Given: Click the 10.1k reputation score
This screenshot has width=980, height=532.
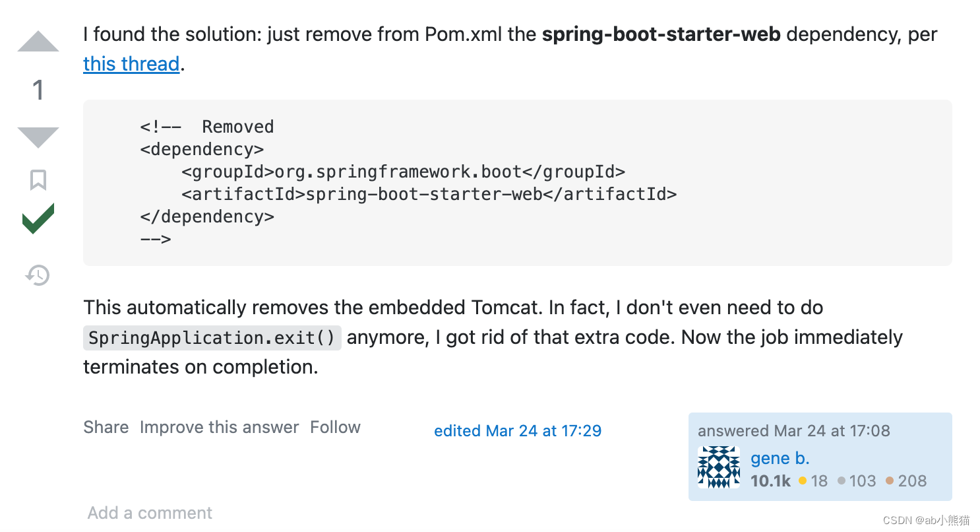Looking at the screenshot, I should tap(770, 481).
